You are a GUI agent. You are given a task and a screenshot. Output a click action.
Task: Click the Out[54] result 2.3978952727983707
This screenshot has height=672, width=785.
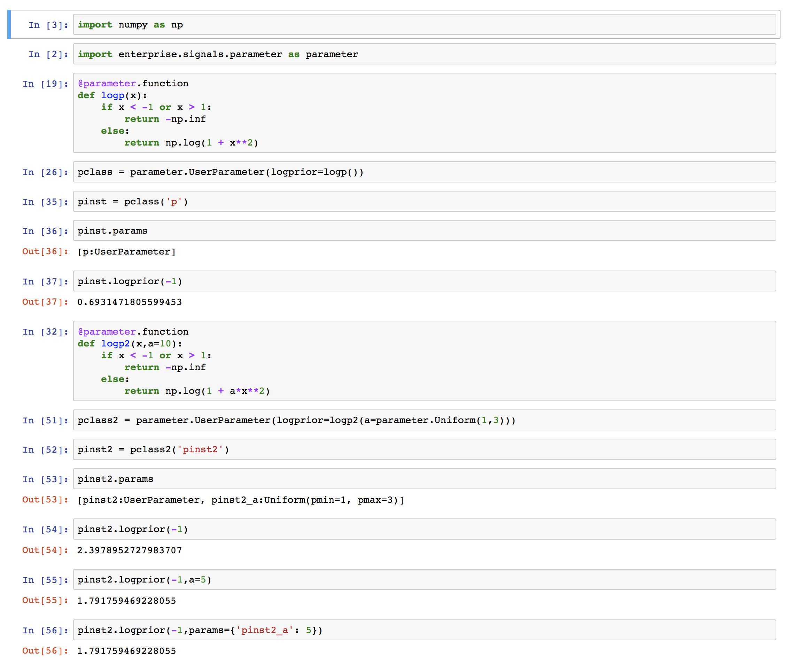pos(129,550)
